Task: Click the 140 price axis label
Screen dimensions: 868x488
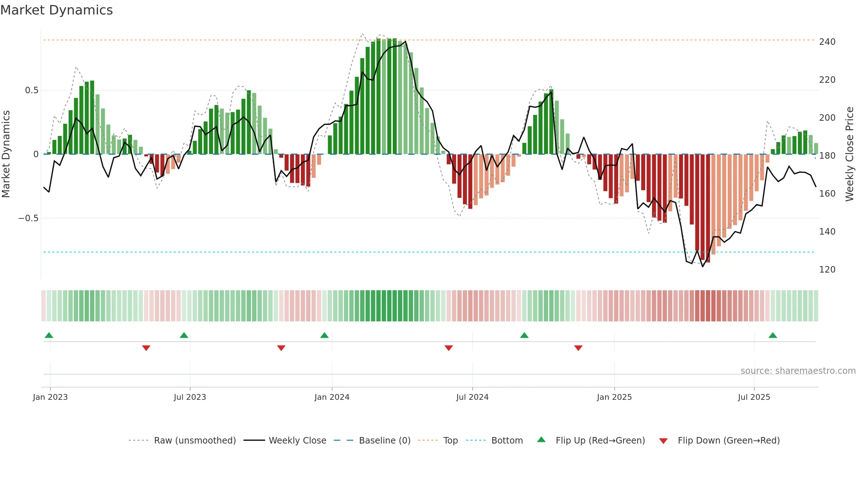Action: click(827, 232)
